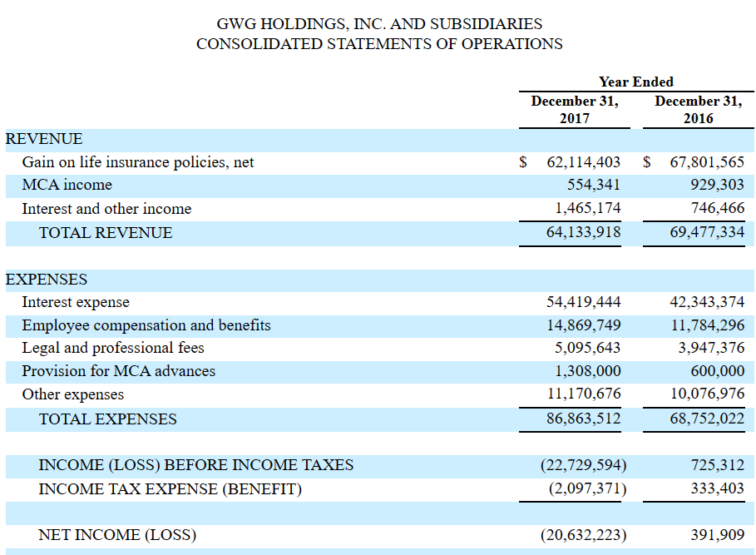Viewport: 756px width, 555px height.
Task: Select the value 10,076,976
Action: 707,394
